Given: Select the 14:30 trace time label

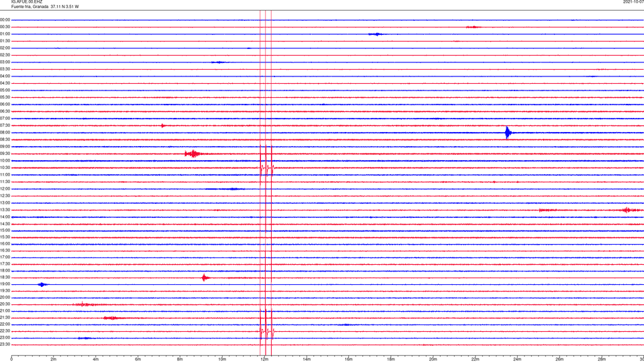Looking at the screenshot, I should [5, 224].
